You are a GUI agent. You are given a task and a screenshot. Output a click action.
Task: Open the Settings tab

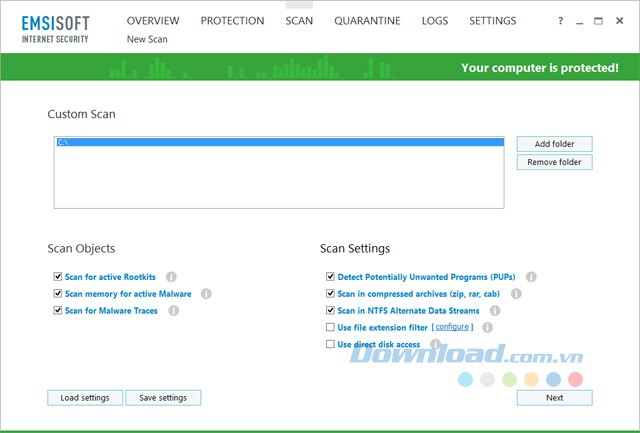(493, 21)
